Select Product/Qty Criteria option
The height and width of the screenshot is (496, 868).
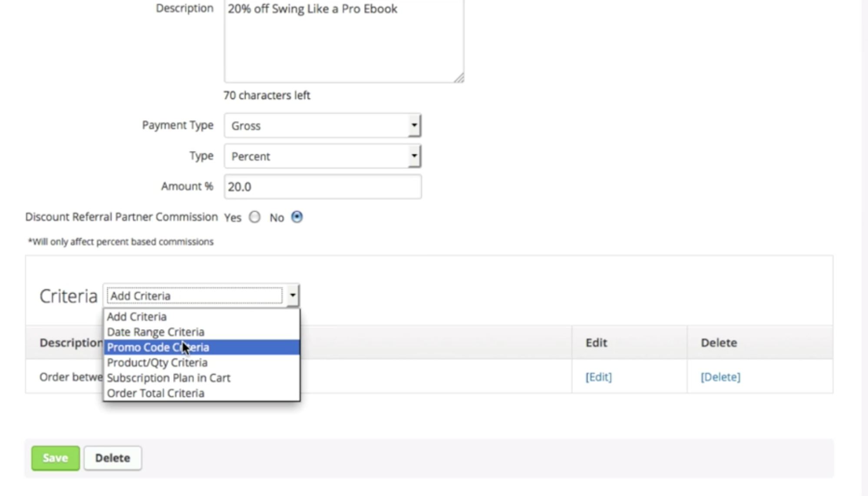point(157,362)
